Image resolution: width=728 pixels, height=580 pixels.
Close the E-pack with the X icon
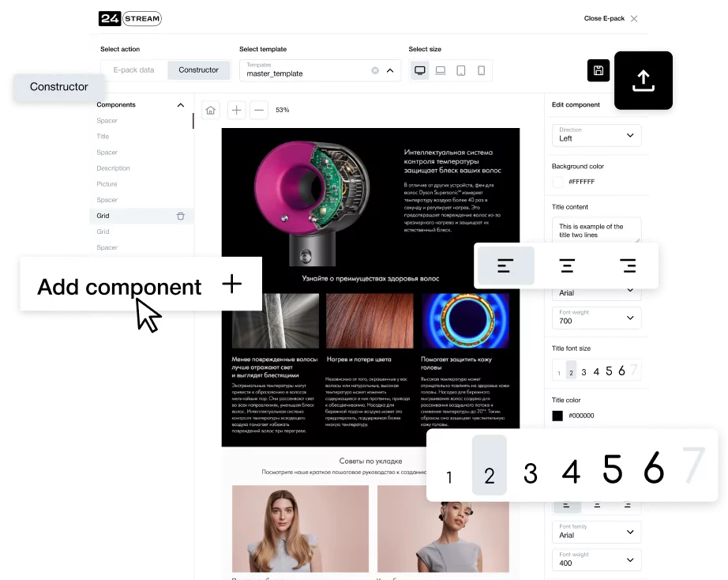pos(634,19)
